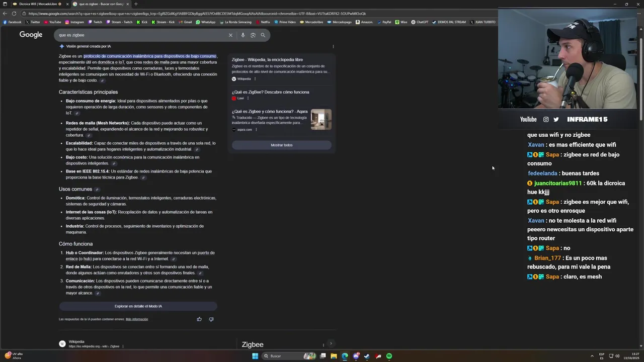
Task: Open the Gmail bookmark
Action: [185, 22]
